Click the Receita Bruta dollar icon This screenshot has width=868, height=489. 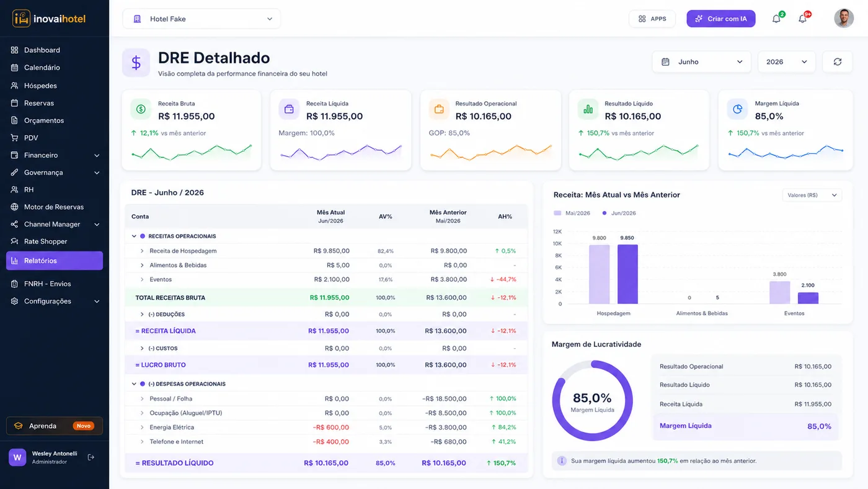click(141, 109)
